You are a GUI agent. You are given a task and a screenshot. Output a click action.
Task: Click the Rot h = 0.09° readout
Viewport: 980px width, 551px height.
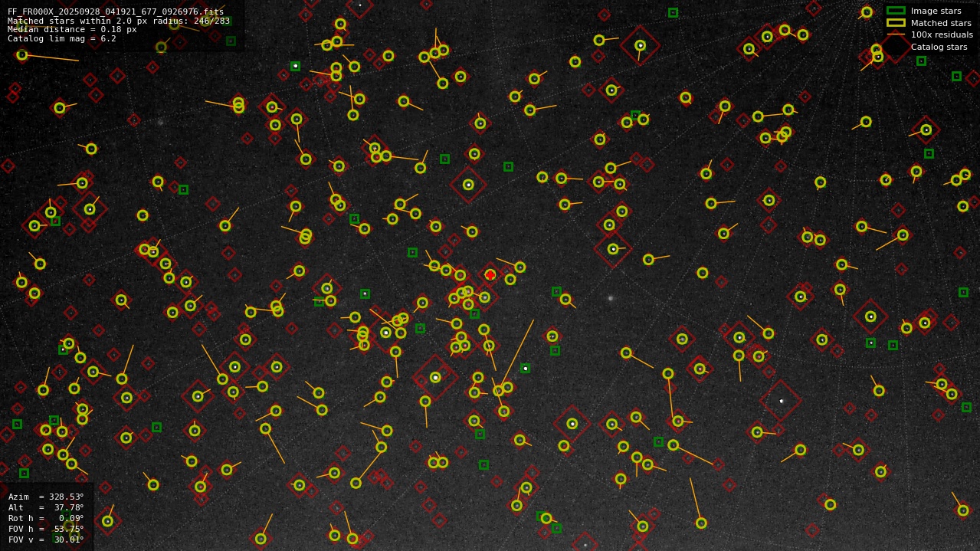(x=46, y=518)
